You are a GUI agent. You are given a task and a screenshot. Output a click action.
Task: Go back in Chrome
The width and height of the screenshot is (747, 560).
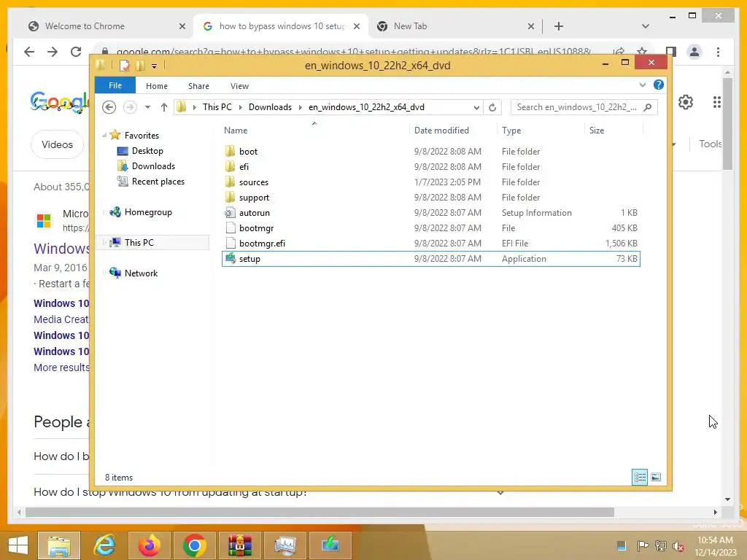pyautogui.click(x=29, y=52)
